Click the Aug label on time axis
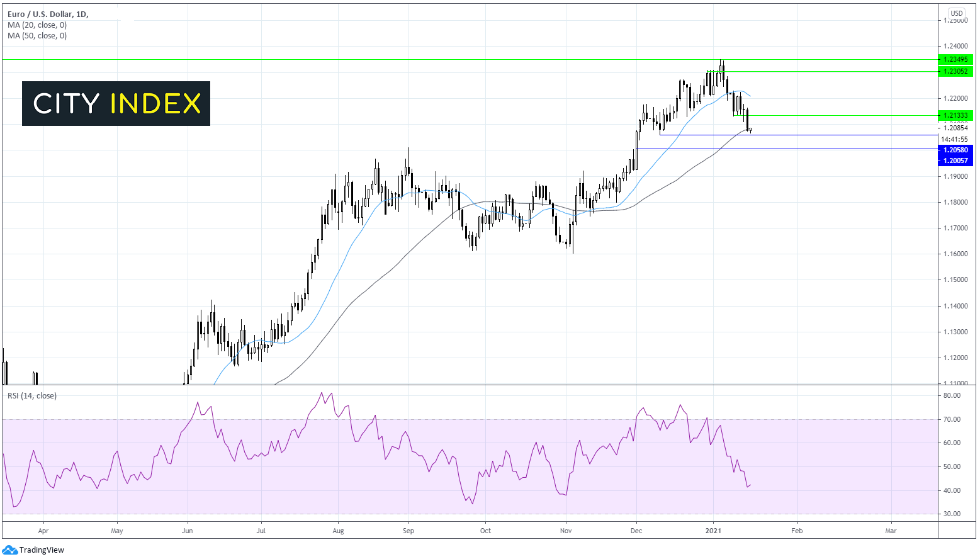Screen dimensions: 980x559 pyautogui.click(x=338, y=531)
